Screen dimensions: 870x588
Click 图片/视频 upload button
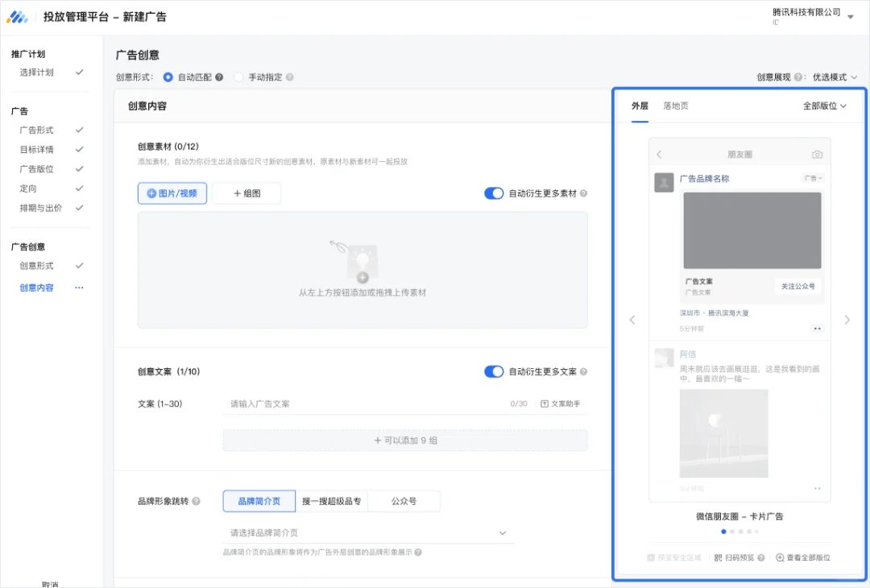tap(172, 193)
